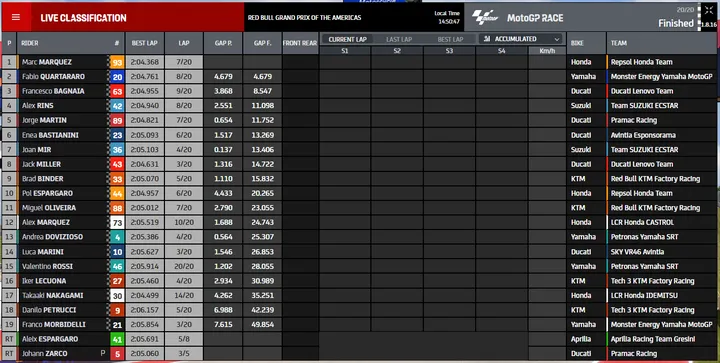Click the Local Time display
Screen dimensions: 720x363
point(447,17)
